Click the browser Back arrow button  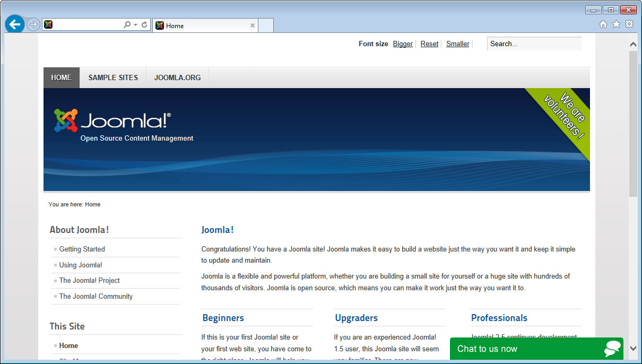[15, 24]
